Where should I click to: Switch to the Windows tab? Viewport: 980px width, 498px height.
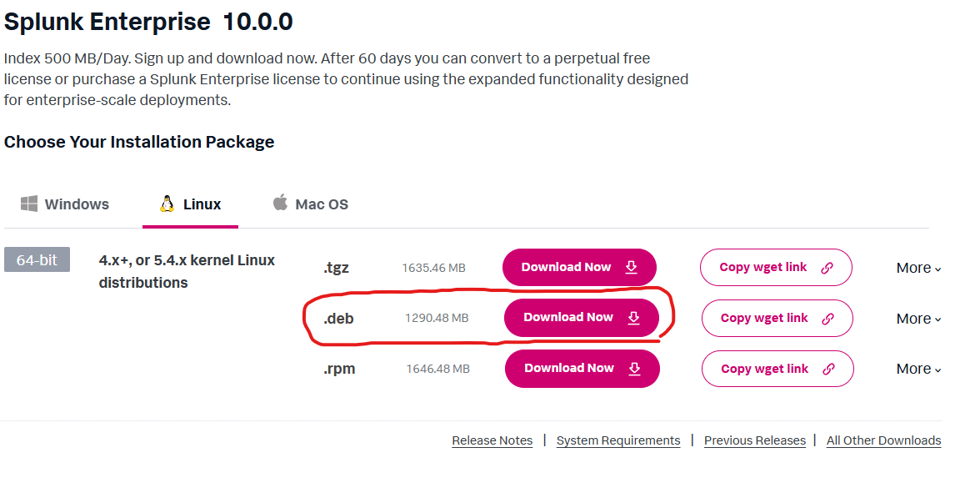tap(65, 204)
